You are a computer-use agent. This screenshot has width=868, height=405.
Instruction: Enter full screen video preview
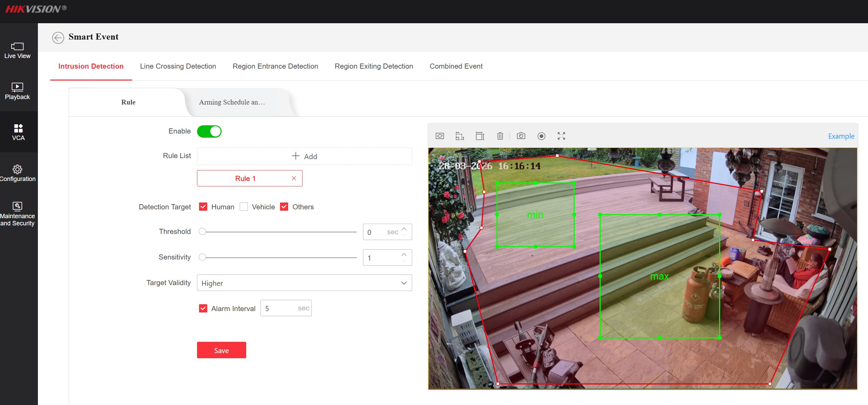click(561, 136)
